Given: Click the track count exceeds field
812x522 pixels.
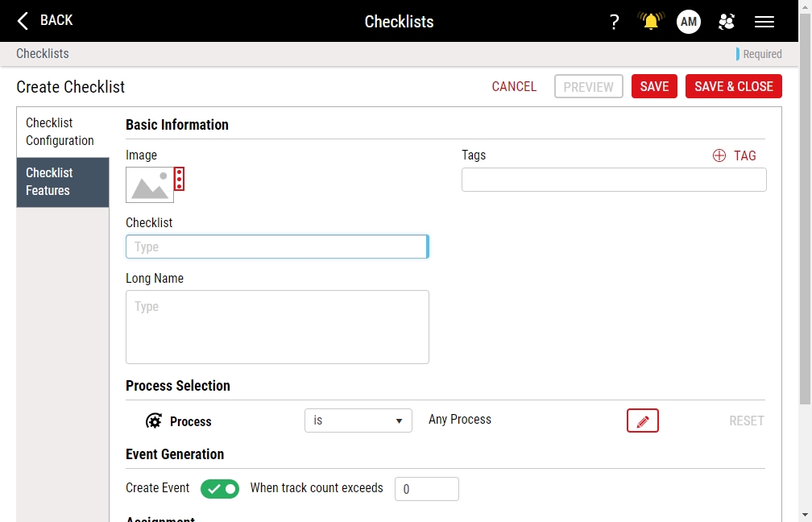Looking at the screenshot, I should coord(427,489).
